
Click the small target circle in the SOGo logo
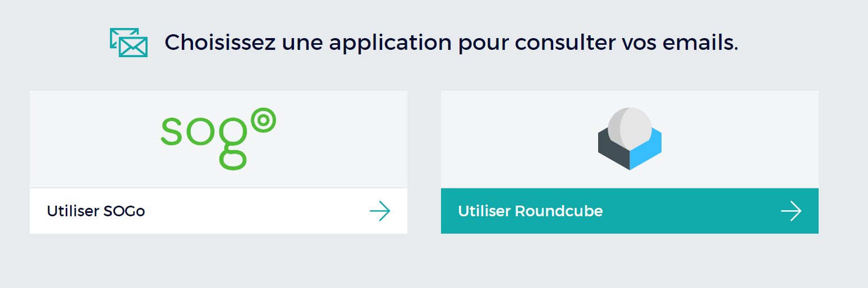[263, 121]
